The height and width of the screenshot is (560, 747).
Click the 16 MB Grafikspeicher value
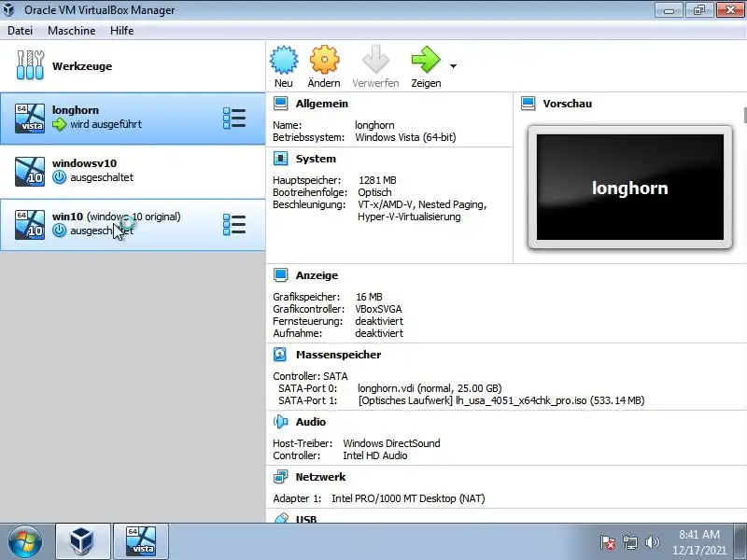pos(369,297)
